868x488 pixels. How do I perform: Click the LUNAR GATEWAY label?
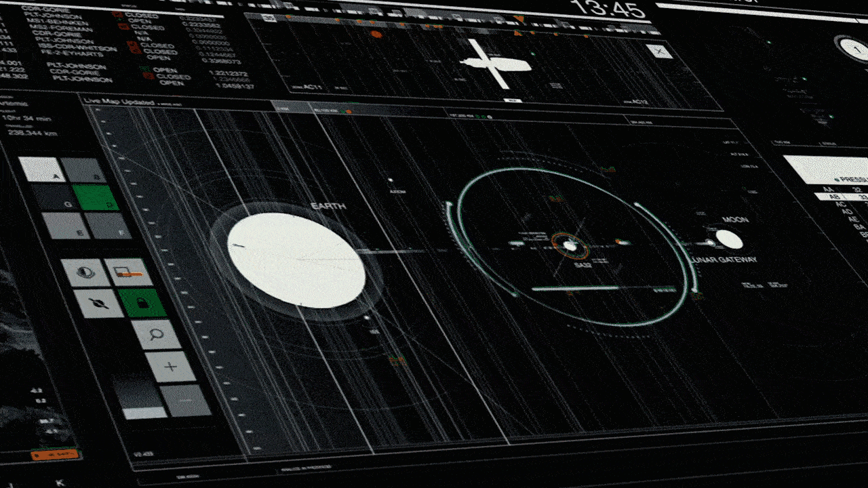[722, 260]
